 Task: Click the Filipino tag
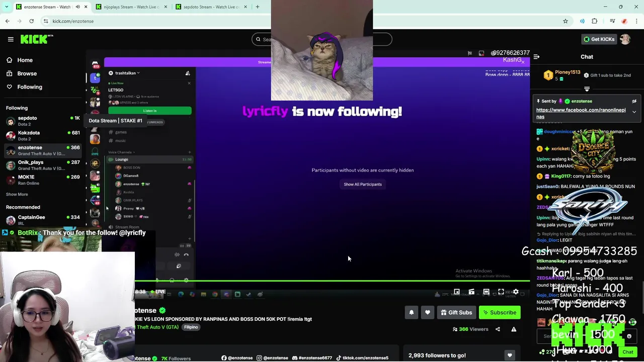pyautogui.click(x=191, y=327)
